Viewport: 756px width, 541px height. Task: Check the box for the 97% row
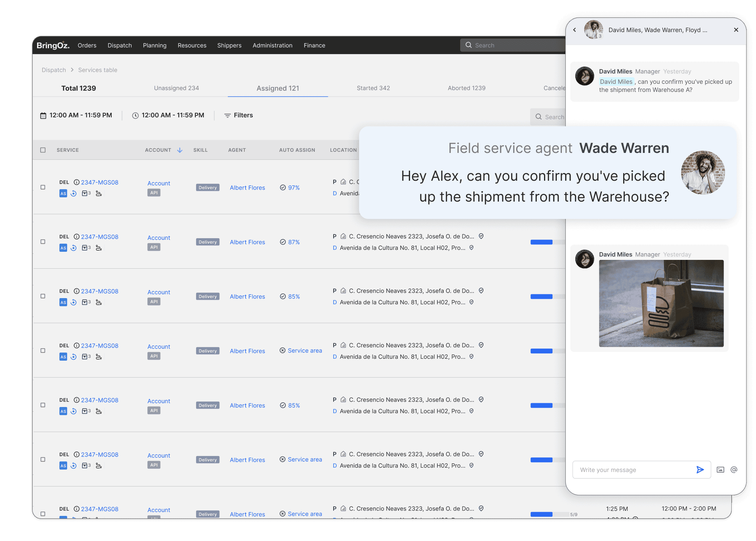[43, 187]
